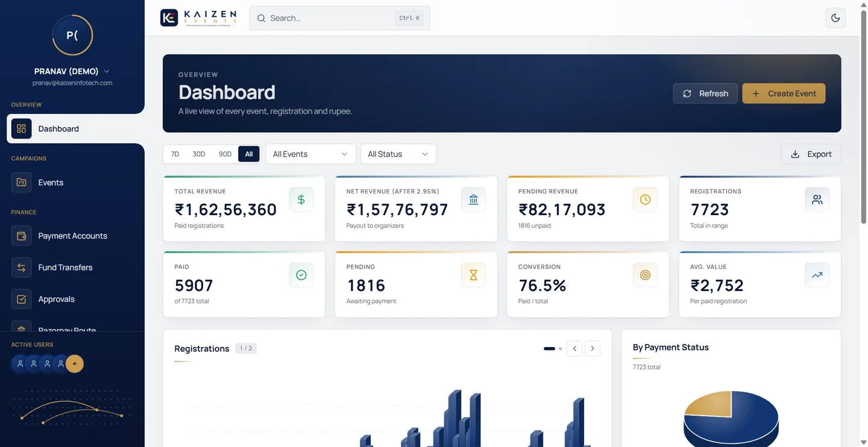This screenshot has height=447, width=868.
Task: Select the 7D time range
Action: (175, 154)
